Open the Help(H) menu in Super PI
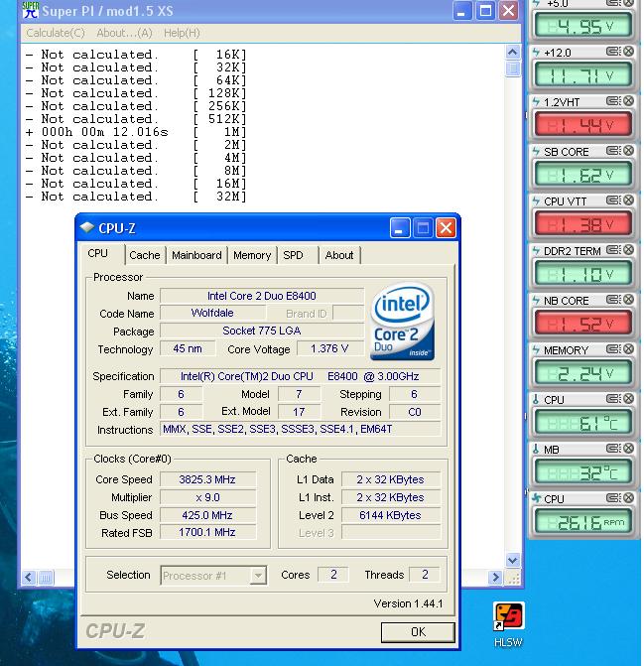Screen dimensions: 644x666 pyautogui.click(x=182, y=33)
